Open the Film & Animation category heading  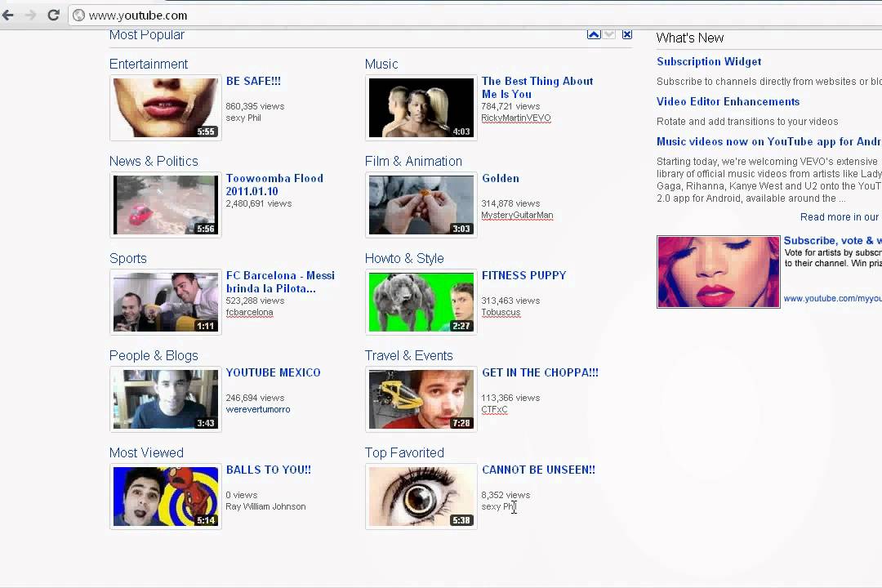tap(413, 162)
